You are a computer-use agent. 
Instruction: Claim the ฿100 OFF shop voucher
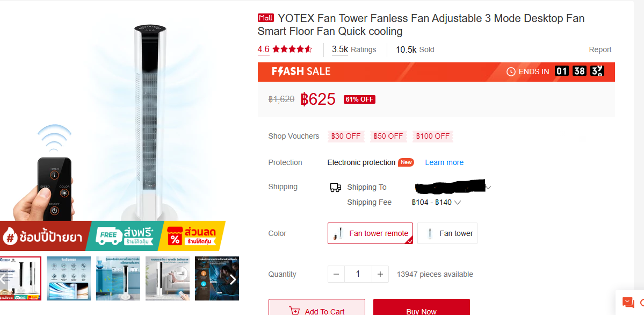coord(433,136)
